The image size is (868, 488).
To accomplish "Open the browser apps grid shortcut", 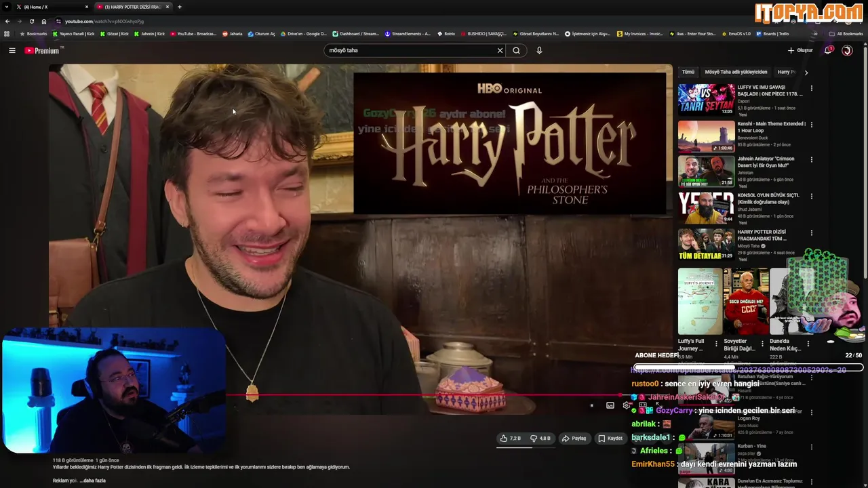I will pos(7,33).
